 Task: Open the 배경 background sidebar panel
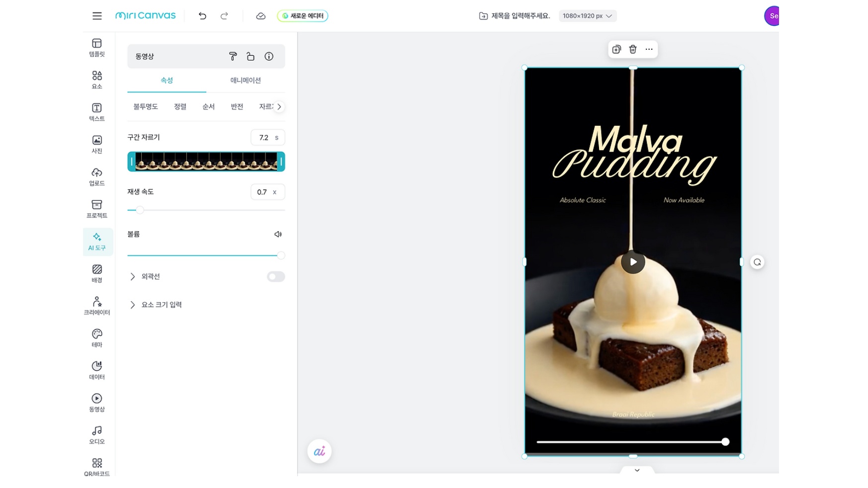coord(97,274)
